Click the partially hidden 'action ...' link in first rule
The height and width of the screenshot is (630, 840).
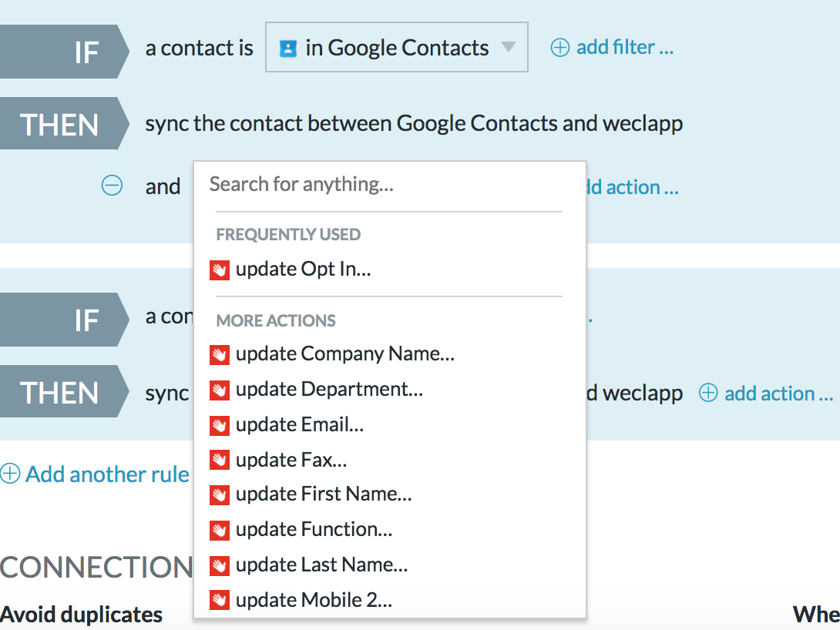pos(633,187)
